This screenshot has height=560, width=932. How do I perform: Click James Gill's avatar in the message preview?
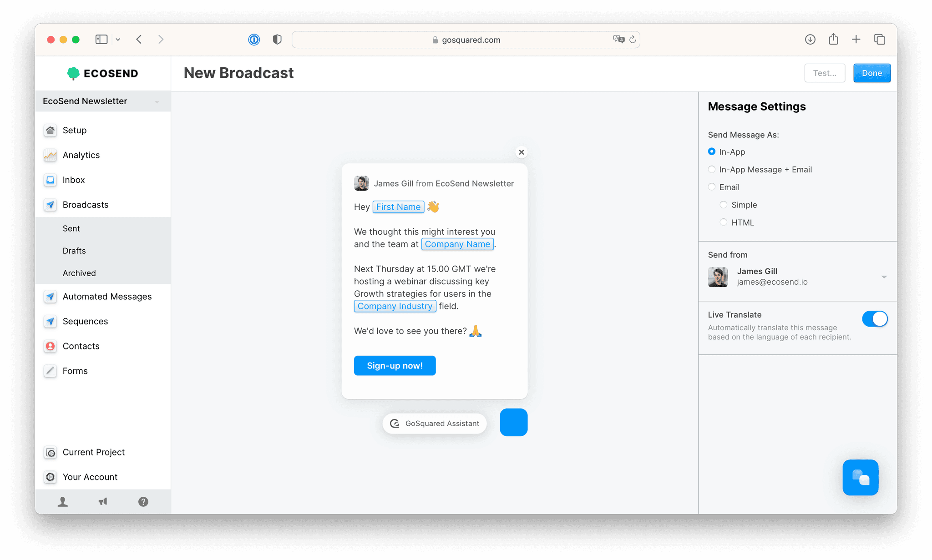(362, 183)
